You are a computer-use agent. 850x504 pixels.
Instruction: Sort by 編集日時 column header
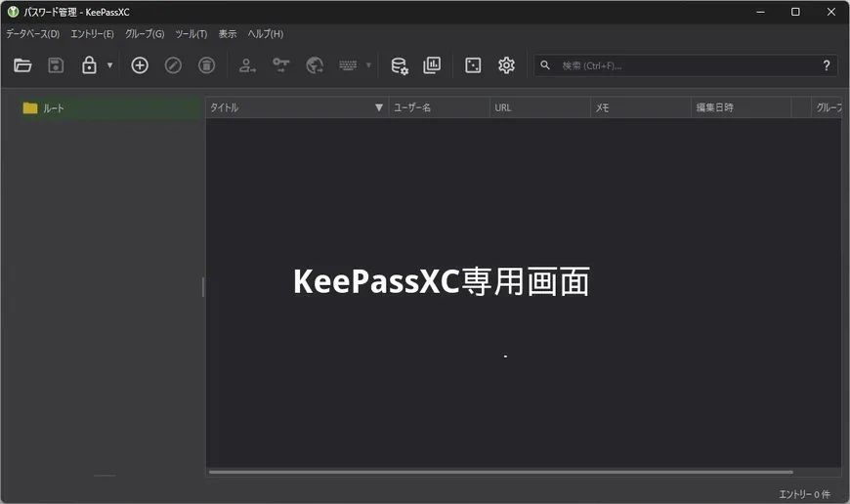coord(741,107)
